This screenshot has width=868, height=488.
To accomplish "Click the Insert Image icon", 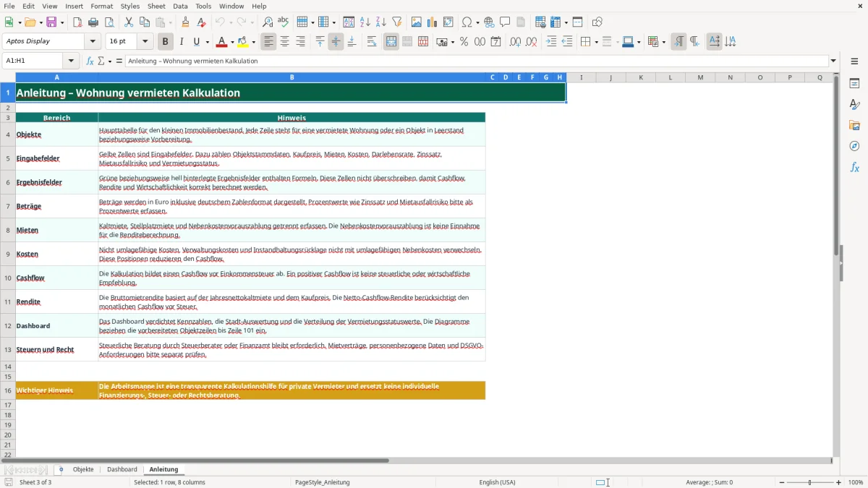I will [x=417, y=22].
